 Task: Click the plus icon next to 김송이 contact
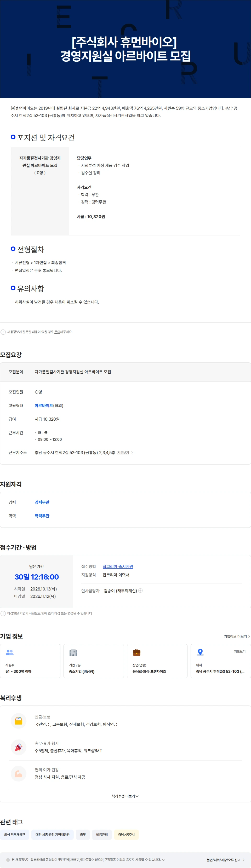pyautogui.click(x=140, y=590)
